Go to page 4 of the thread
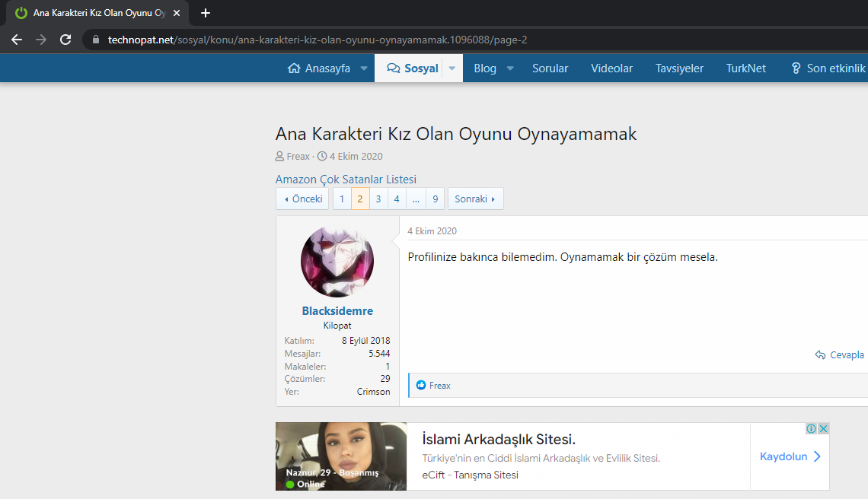 tap(397, 199)
